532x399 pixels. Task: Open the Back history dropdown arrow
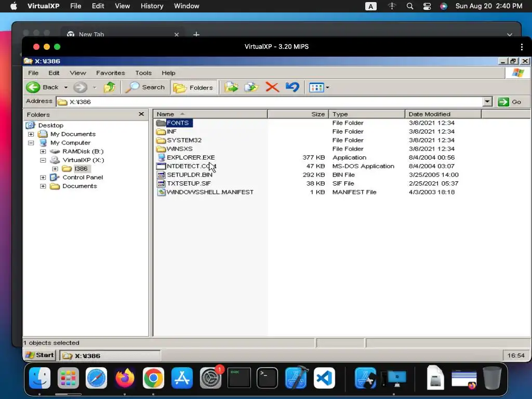point(66,87)
